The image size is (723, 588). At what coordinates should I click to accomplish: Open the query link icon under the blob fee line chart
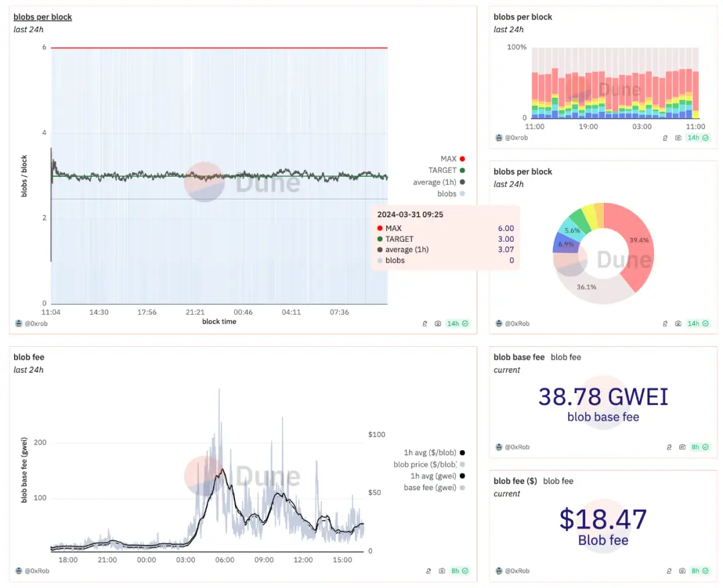click(428, 571)
